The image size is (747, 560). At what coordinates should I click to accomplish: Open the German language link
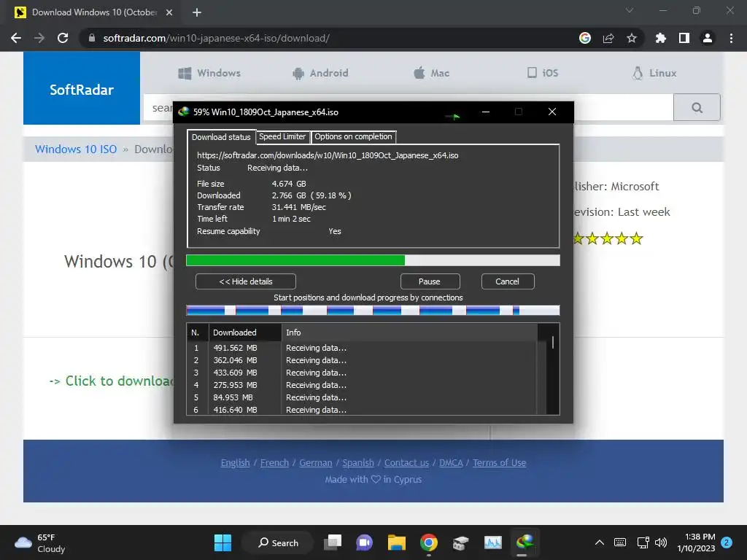pos(315,463)
